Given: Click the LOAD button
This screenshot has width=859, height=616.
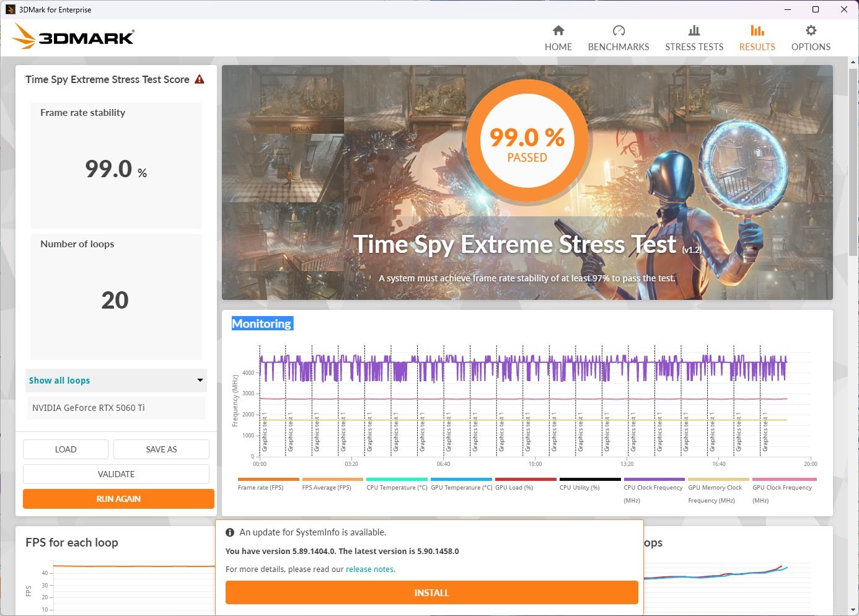Looking at the screenshot, I should click(66, 449).
